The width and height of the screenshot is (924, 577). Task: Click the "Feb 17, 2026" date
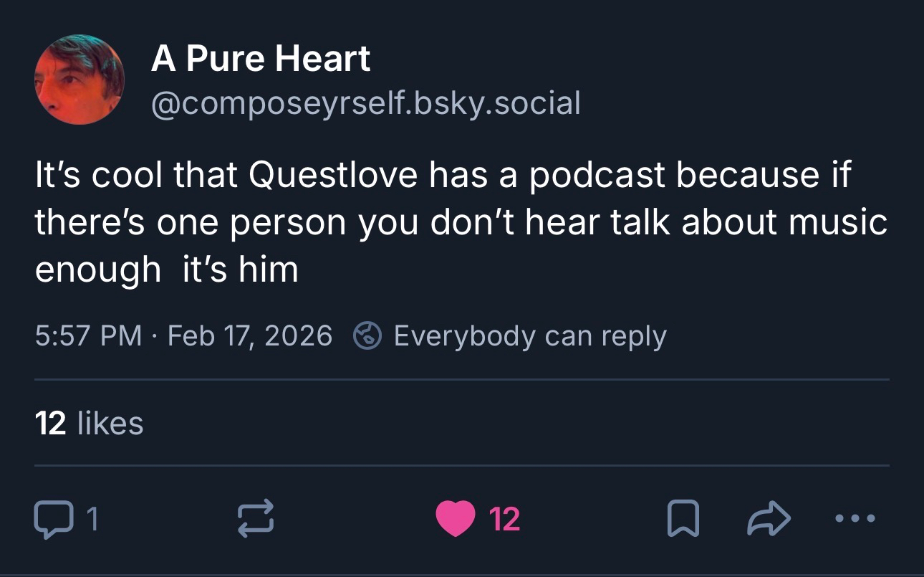click(x=250, y=335)
